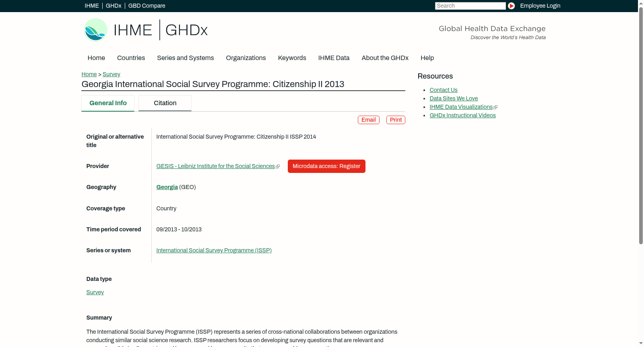Screen dimensions: 644x347
Task: Click page title Georgia International Social Survey Programme
Action: (213, 84)
